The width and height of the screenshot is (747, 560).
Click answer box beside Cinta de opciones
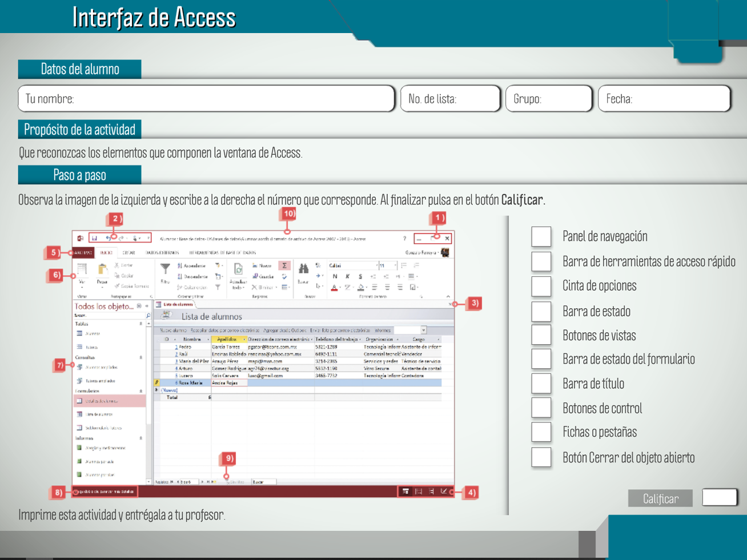[x=541, y=286]
